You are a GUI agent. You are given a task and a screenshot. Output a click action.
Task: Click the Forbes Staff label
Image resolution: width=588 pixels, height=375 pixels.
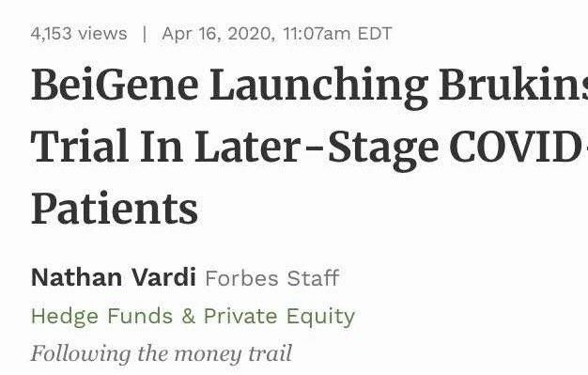coord(271,278)
